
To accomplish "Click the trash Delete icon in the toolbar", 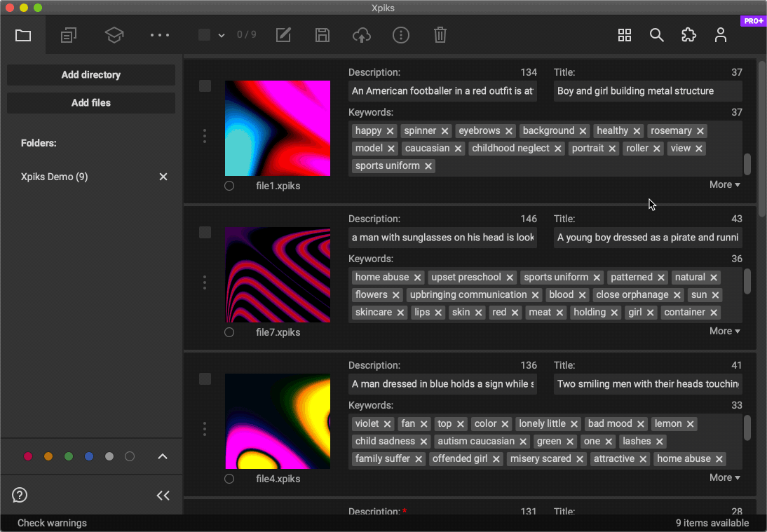I will [440, 35].
